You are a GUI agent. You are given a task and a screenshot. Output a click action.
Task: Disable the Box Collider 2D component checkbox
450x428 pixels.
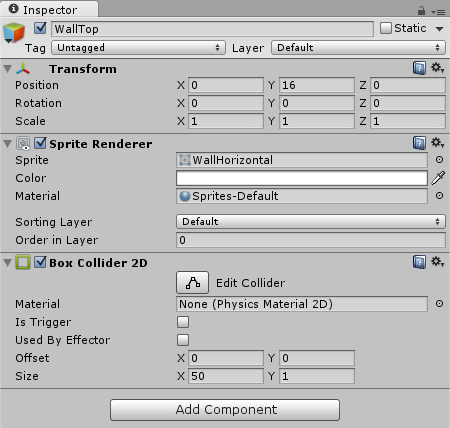(40, 262)
